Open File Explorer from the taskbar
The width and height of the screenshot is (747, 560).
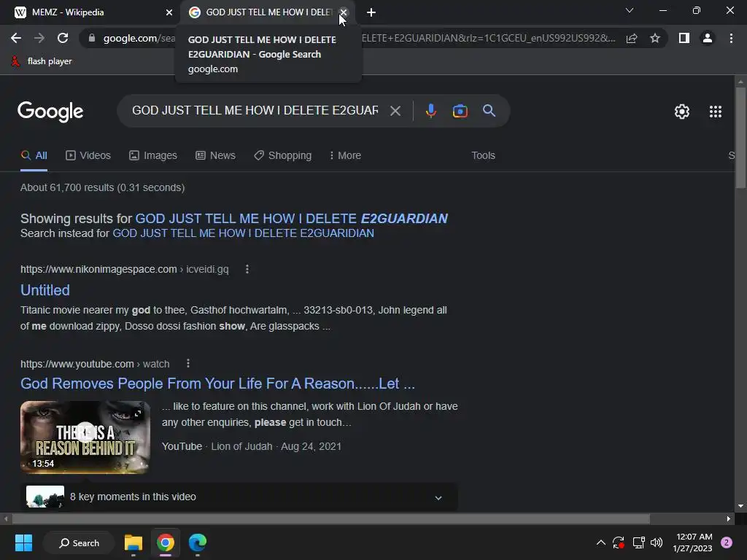pyautogui.click(x=133, y=542)
